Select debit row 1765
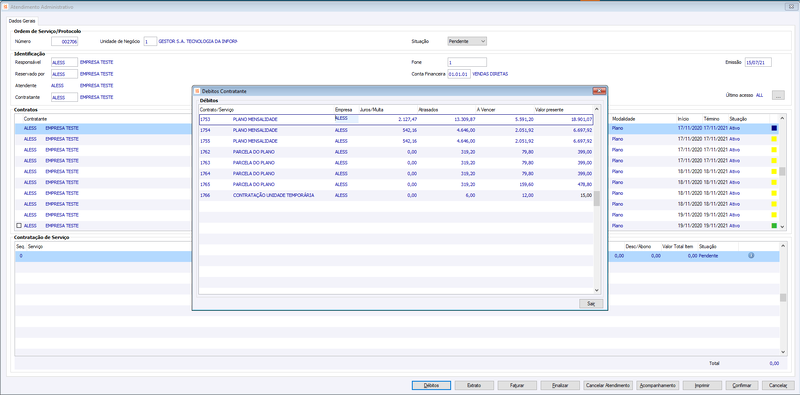This screenshot has width=800, height=395. (x=396, y=184)
